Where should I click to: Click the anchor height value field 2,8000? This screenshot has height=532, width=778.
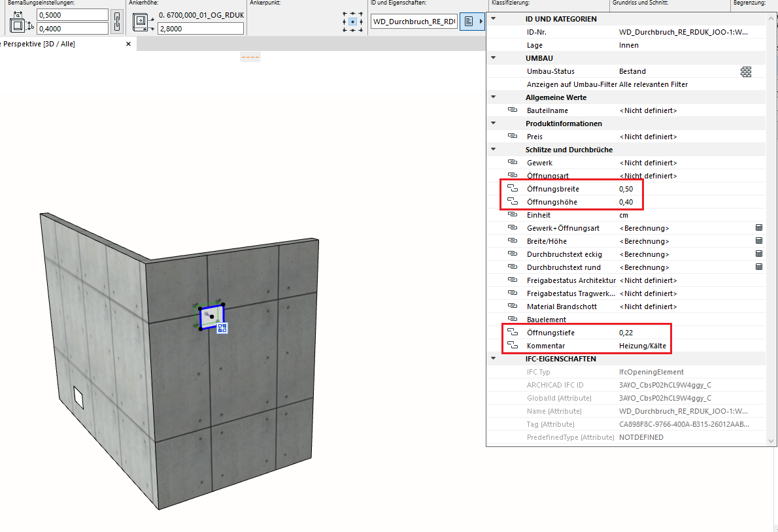point(199,29)
